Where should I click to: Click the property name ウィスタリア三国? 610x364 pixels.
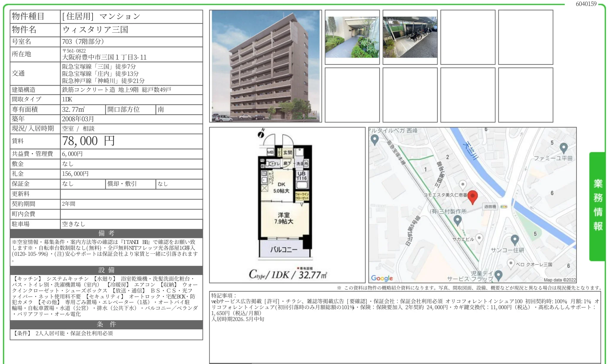point(95,30)
